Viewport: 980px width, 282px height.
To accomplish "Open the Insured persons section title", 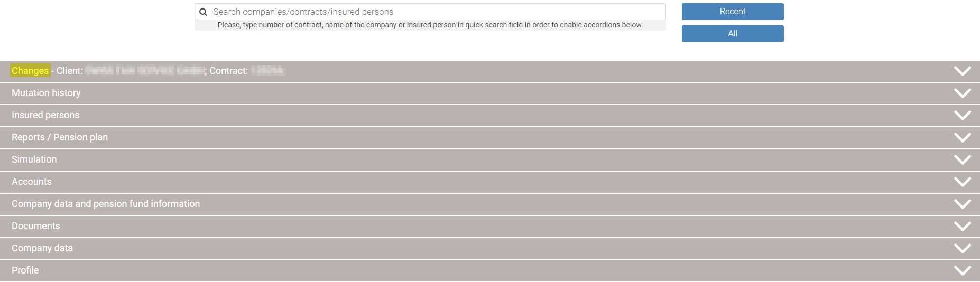I will point(45,115).
